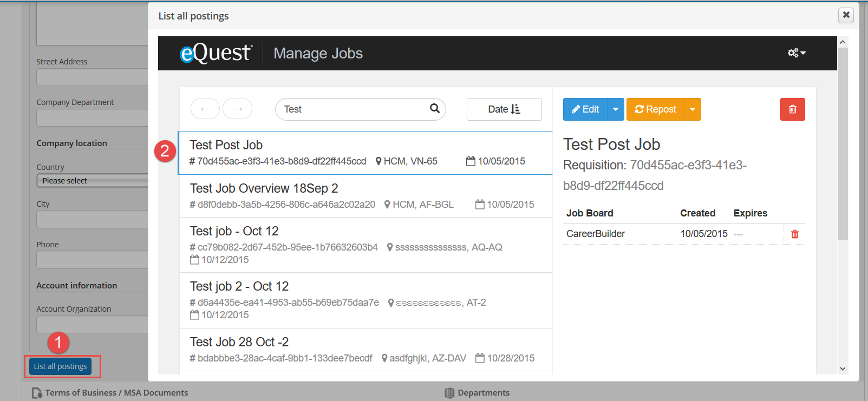This screenshot has width=868, height=401.
Task: Click the Job Board column header
Action: [x=590, y=213]
